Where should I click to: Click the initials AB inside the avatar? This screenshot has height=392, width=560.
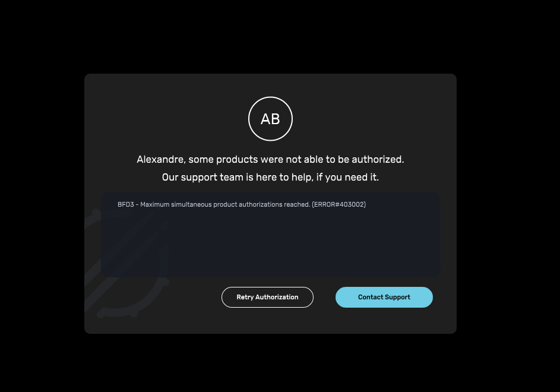(270, 119)
